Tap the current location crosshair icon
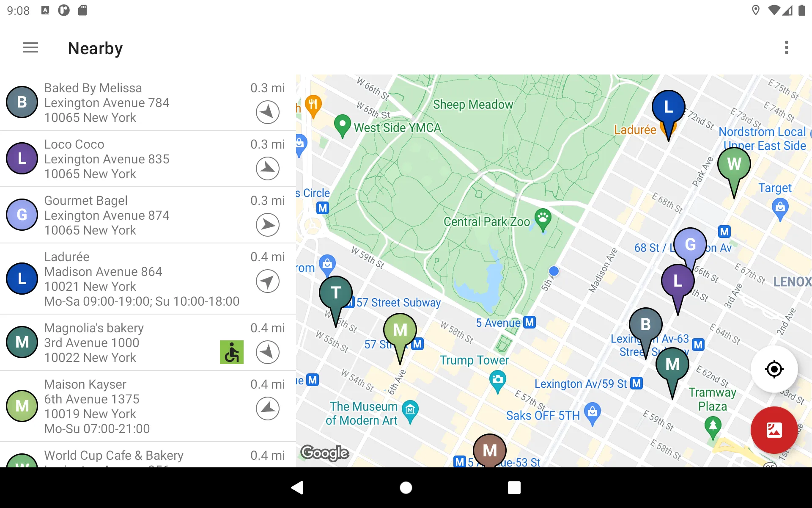The width and height of the screenshot is (812, 508). point(775,369)
